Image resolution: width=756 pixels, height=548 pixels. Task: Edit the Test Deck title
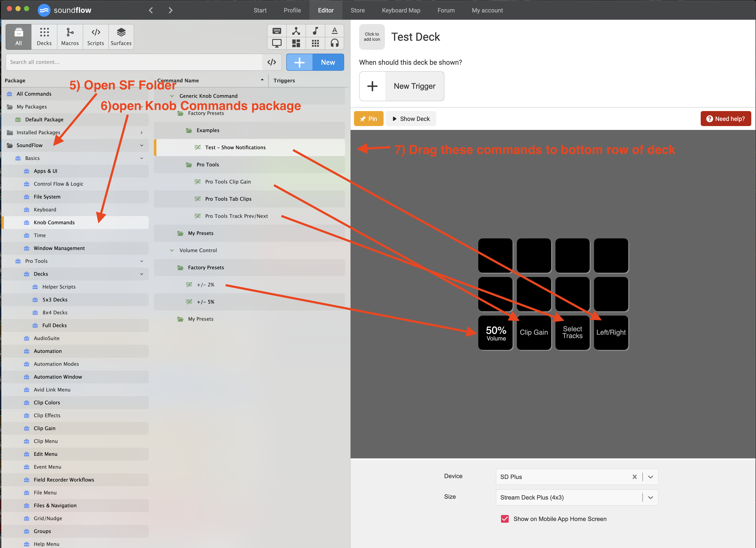click(x=415, y=37)
